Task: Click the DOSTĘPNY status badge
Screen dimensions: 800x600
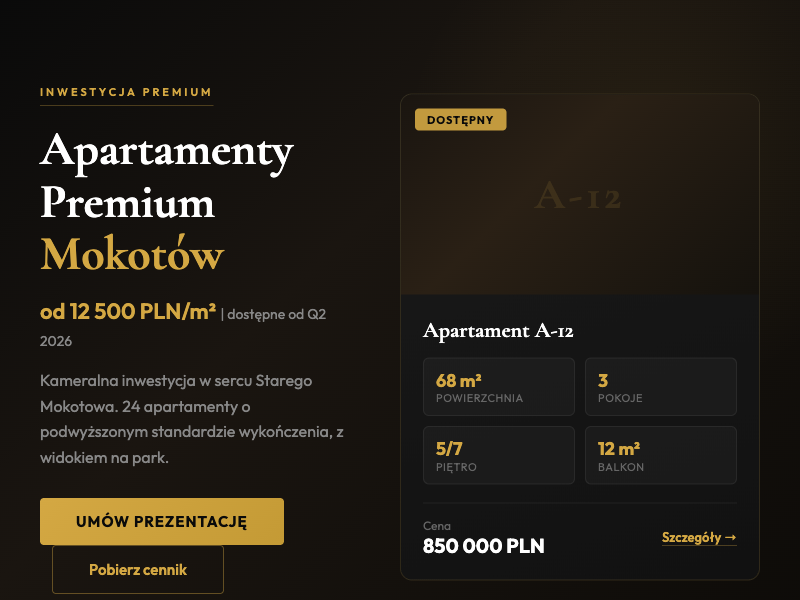Action: tap(460, 119)
